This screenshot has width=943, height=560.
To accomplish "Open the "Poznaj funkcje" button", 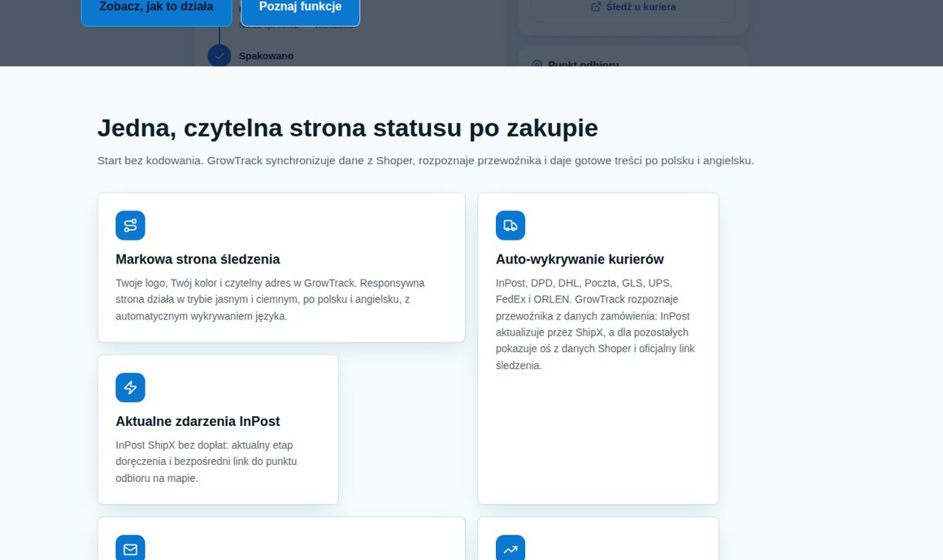I will (x=300, y=9).
